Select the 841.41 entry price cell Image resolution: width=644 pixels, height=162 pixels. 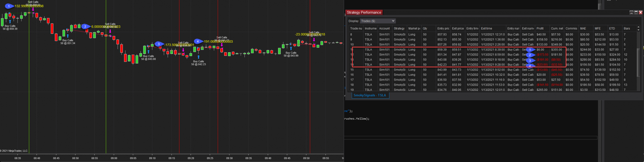(443, 75)
